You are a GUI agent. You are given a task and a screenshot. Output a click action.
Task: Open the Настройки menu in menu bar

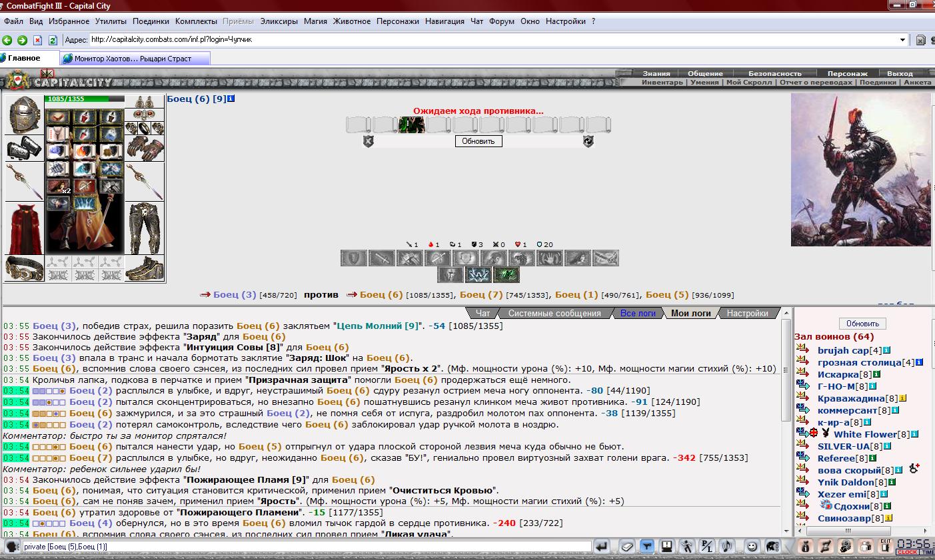[x=566, y=21]
